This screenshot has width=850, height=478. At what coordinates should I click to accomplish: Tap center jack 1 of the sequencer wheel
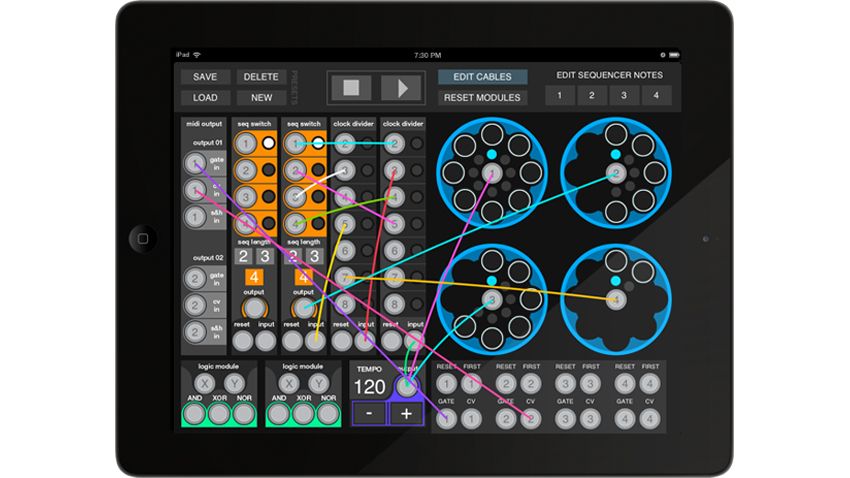[x=492, y=173]
